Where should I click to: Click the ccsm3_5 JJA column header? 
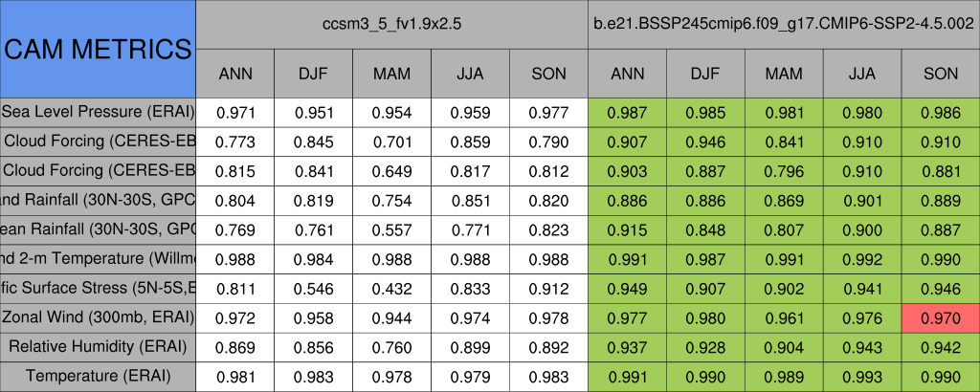coord(471,73)
